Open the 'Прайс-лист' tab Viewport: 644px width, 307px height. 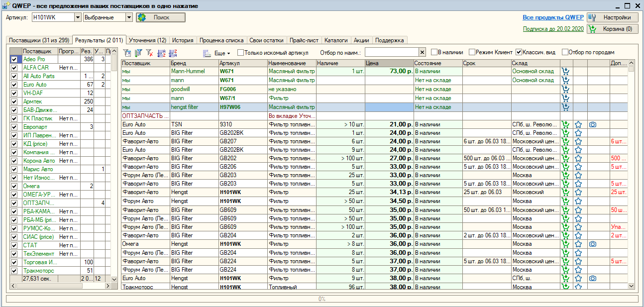304,40
